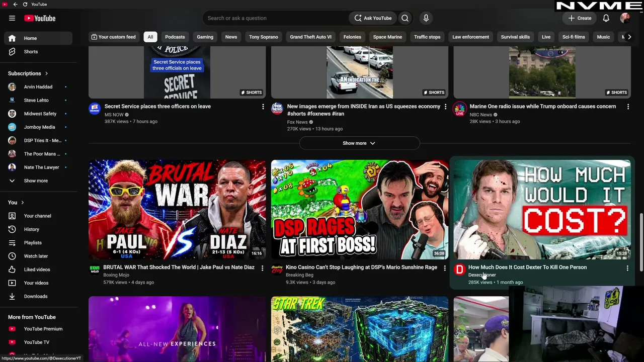This screenshot has width=644, height=362.
Task: Open Playlists in sidebar
Action: coord(38,243)
